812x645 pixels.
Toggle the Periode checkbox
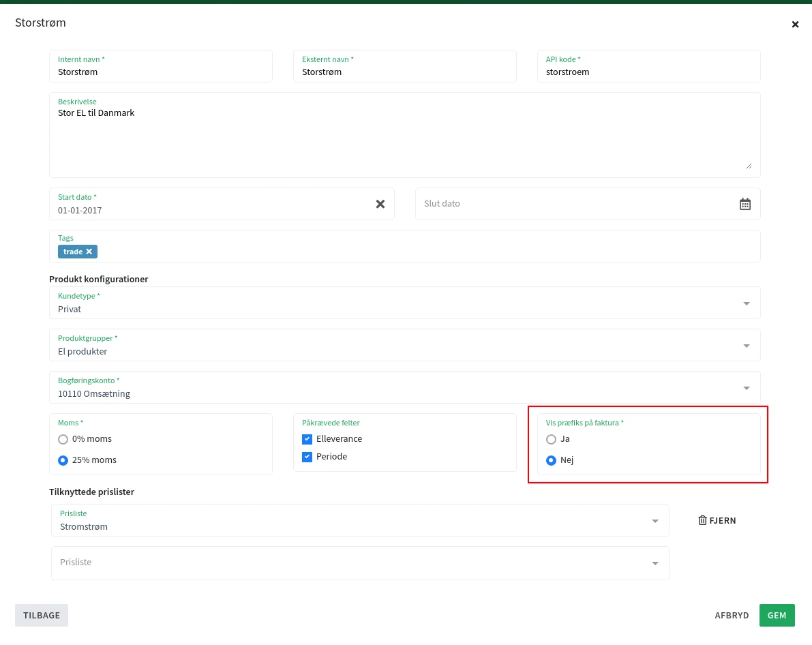[x=307, y=457]
